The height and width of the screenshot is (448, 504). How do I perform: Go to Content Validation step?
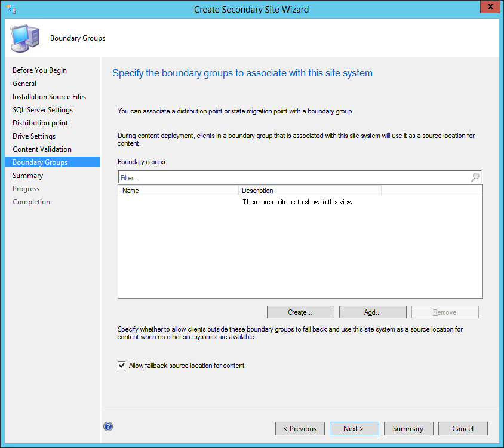(42, 149)
